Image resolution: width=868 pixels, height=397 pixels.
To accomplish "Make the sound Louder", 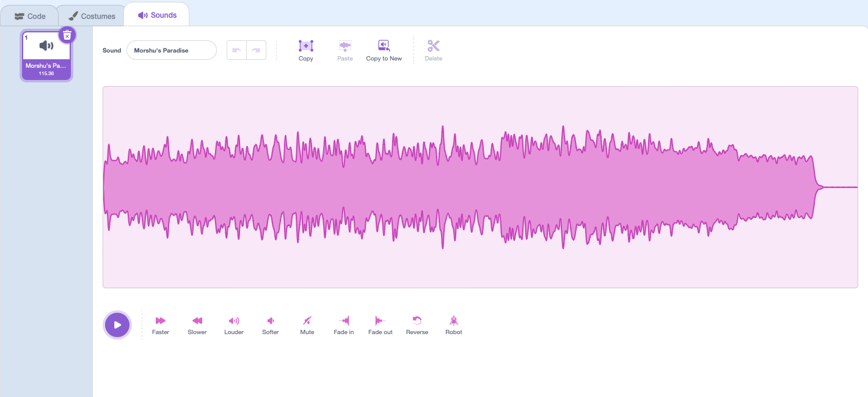I will point(234,321).
